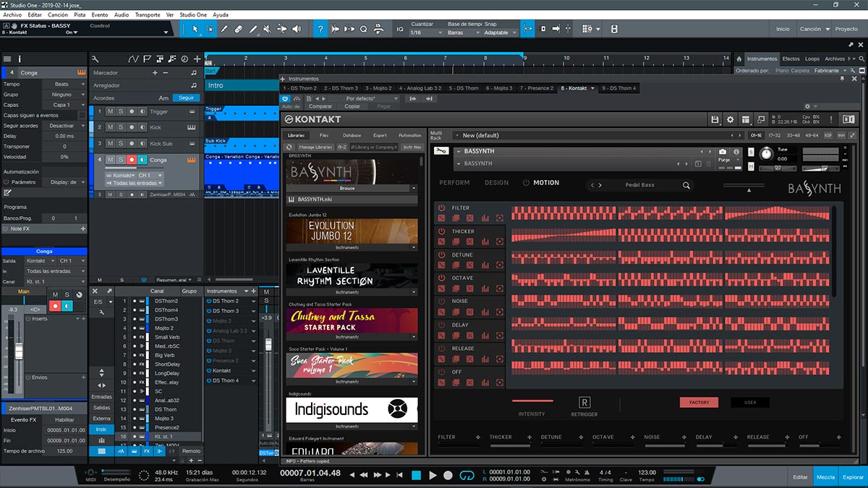Open Kontakt options gear icon
Viewport: 868px width, 488px height.
pos(730,119)
